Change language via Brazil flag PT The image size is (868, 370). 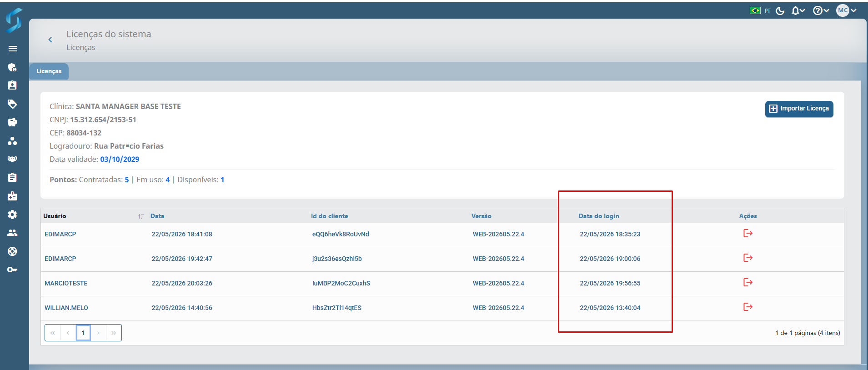(760, 10)
